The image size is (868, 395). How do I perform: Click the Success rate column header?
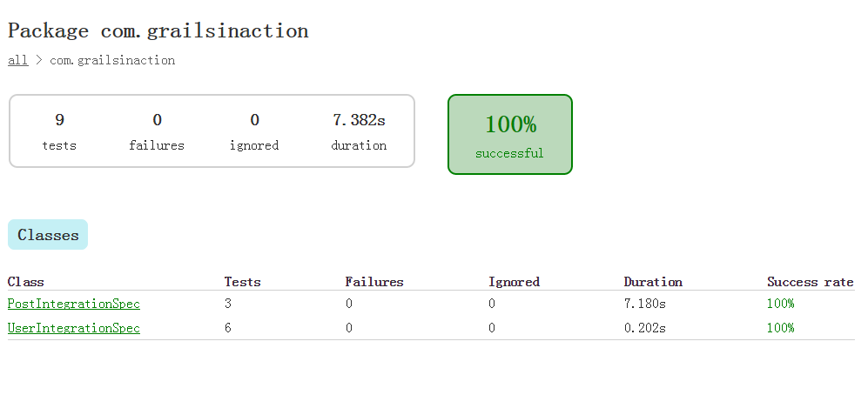pyautogui.click(x=810, y=282)
